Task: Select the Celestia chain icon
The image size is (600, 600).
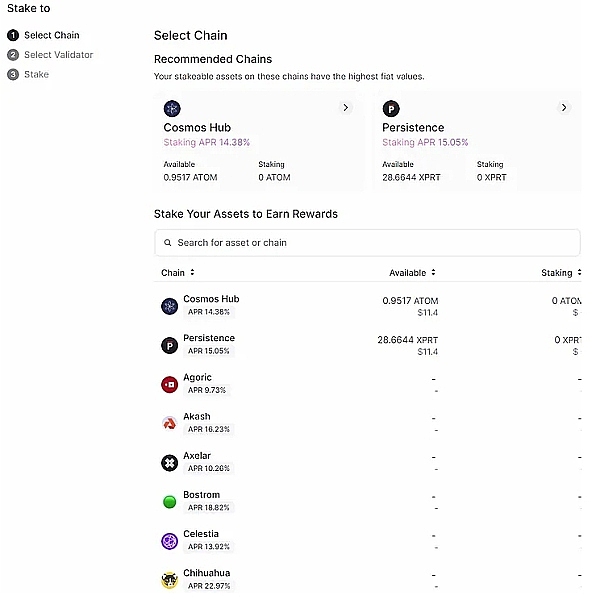Action: pos(169,541)
